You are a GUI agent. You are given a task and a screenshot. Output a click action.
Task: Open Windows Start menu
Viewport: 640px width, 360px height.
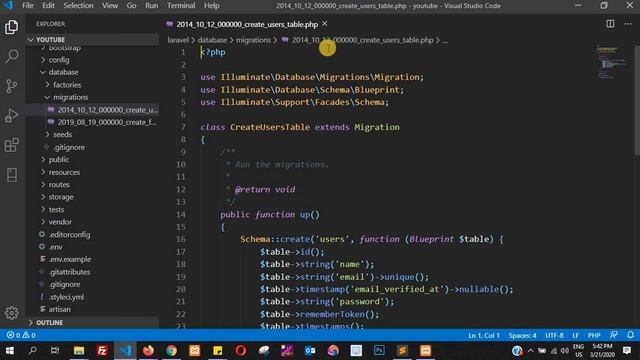pyautogui.click(x=9, y=350)
